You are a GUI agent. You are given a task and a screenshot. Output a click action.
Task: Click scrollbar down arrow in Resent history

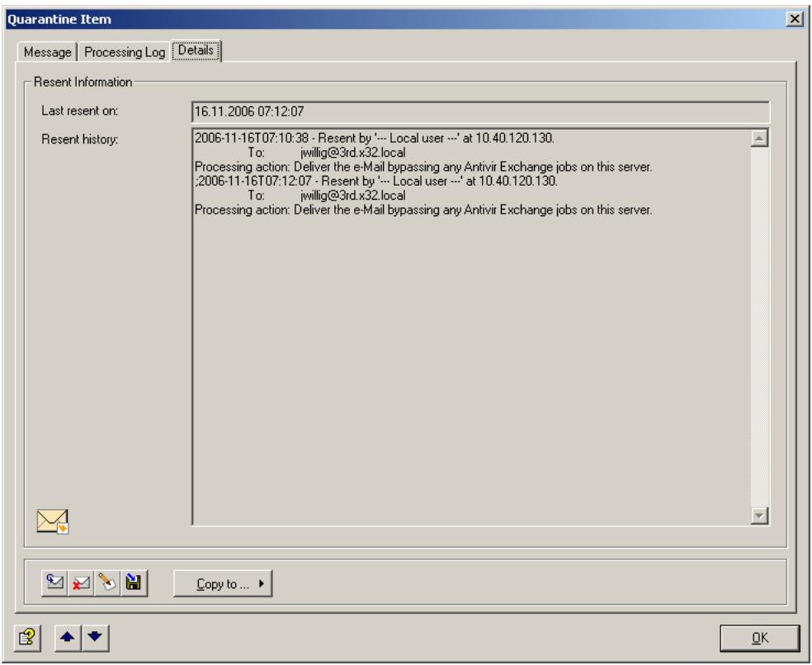click(759, 516)
